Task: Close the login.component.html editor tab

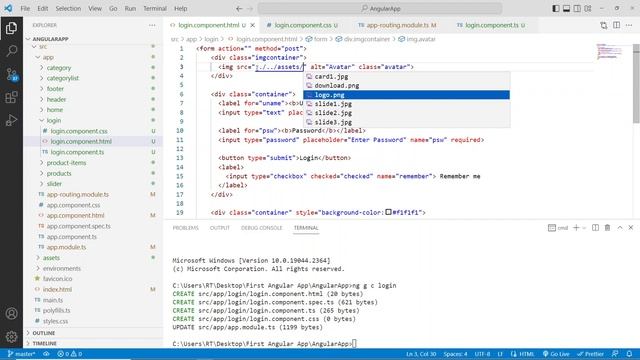Action: coord(253,25)
